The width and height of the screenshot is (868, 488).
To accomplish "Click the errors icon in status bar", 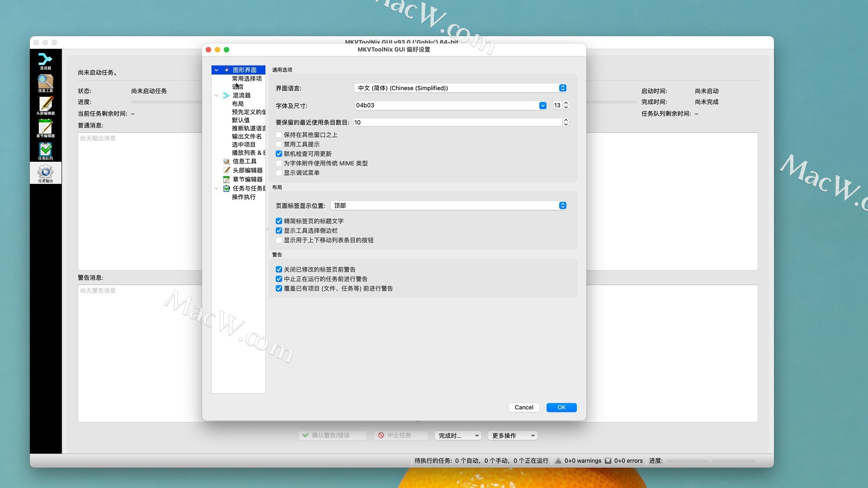I will [608, 461].
